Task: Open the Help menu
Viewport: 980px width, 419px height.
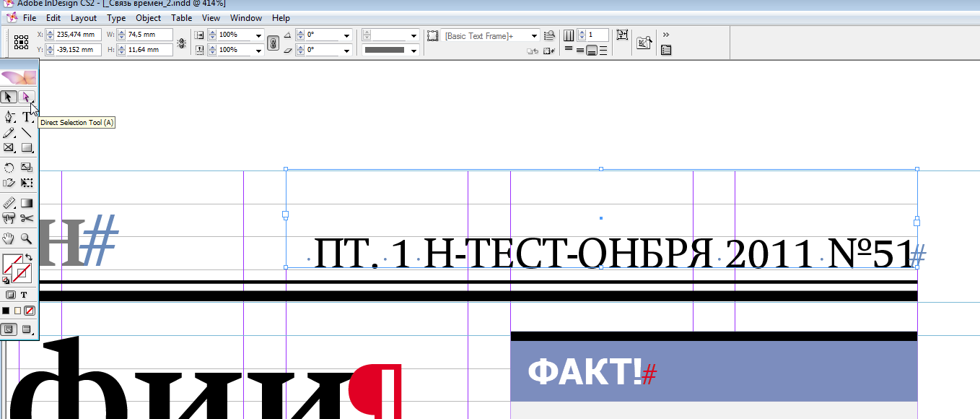Action: [281, 18]
